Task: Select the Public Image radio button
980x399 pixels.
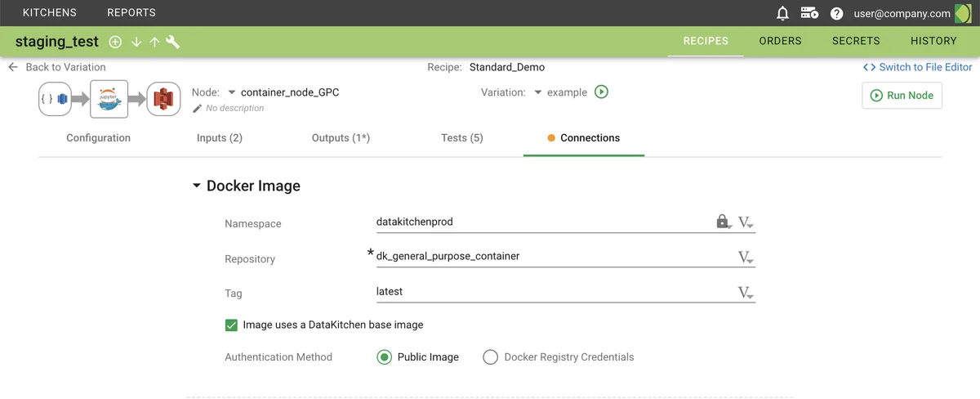Action: point(385,357)
